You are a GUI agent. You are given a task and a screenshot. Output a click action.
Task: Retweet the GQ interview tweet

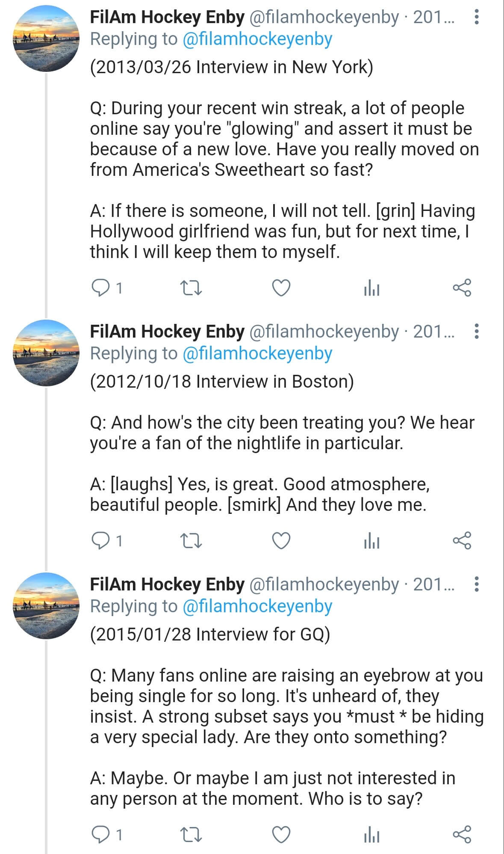[x=191, y=835]
